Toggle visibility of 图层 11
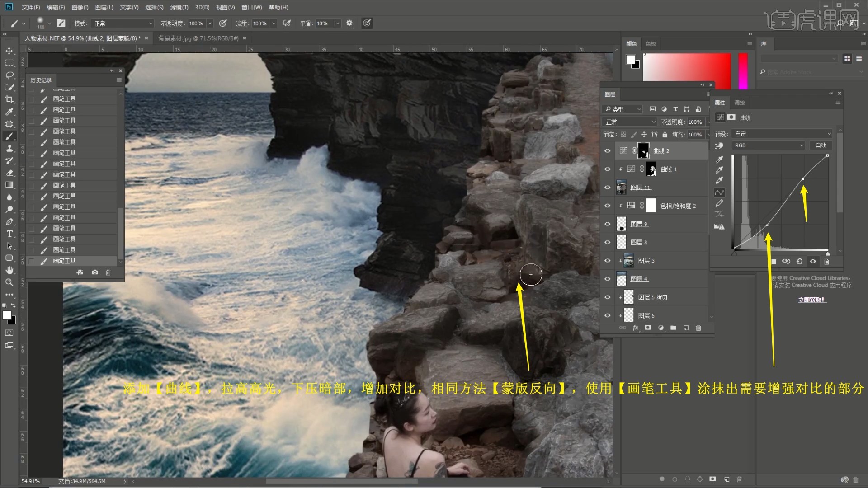 point(608,188)
